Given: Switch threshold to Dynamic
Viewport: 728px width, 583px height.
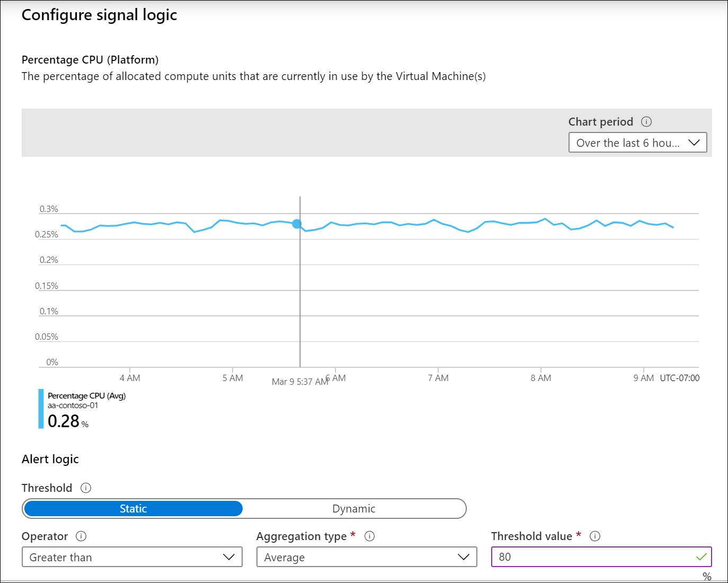Looking at the screenshot, I should (353, 509).
